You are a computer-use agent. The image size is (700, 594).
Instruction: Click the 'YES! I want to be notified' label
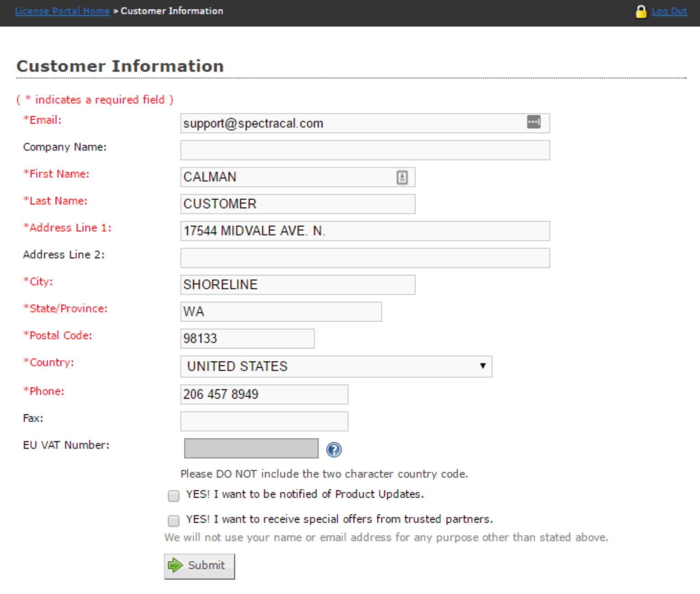[305, 494]
